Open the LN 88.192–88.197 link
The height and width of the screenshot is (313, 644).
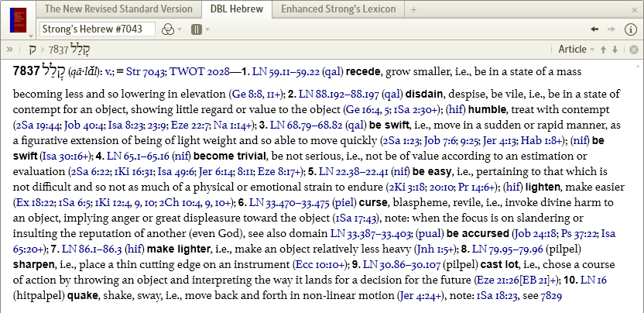click(x=338, y=95)
